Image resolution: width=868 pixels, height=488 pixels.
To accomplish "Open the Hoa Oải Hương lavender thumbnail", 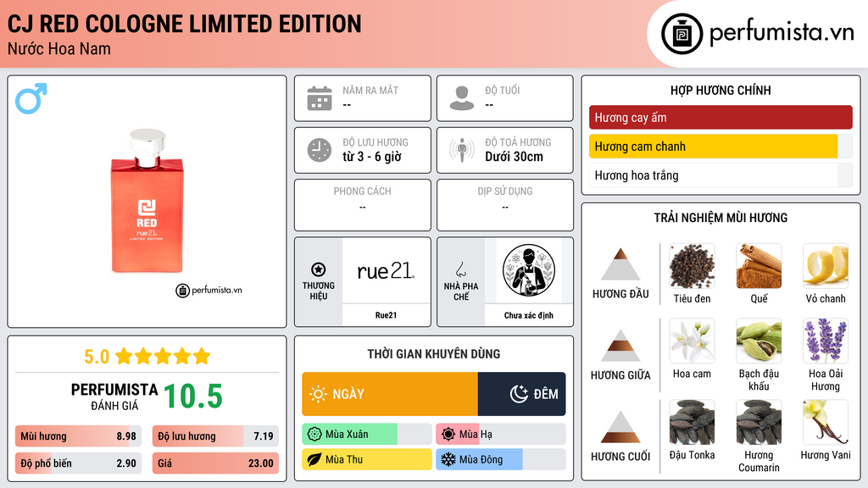I will point(826,341).
